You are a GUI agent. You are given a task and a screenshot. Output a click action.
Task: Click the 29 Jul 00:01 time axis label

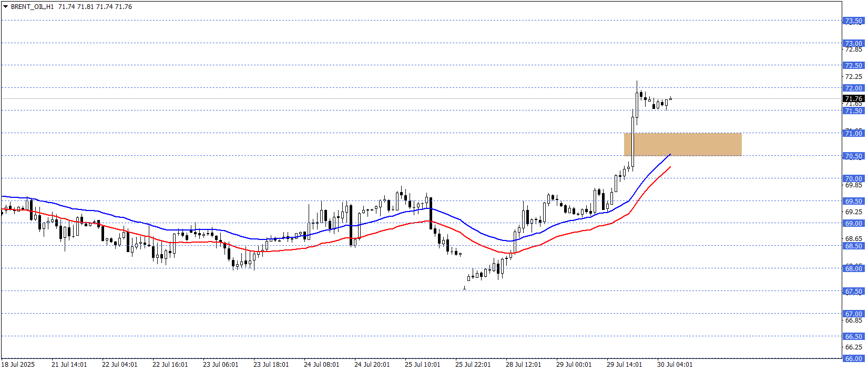(x=574, y=364)
